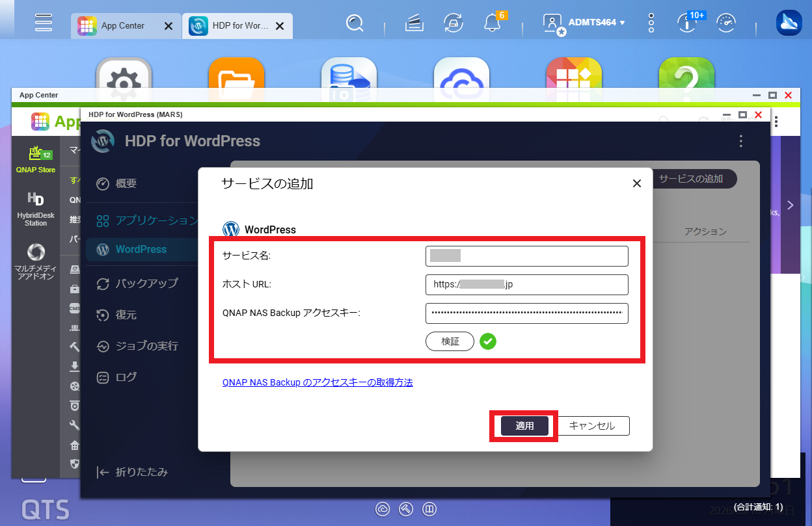Open the search magnifier in top bar
This screenshot has width=812, height=526.
[355, 23]
